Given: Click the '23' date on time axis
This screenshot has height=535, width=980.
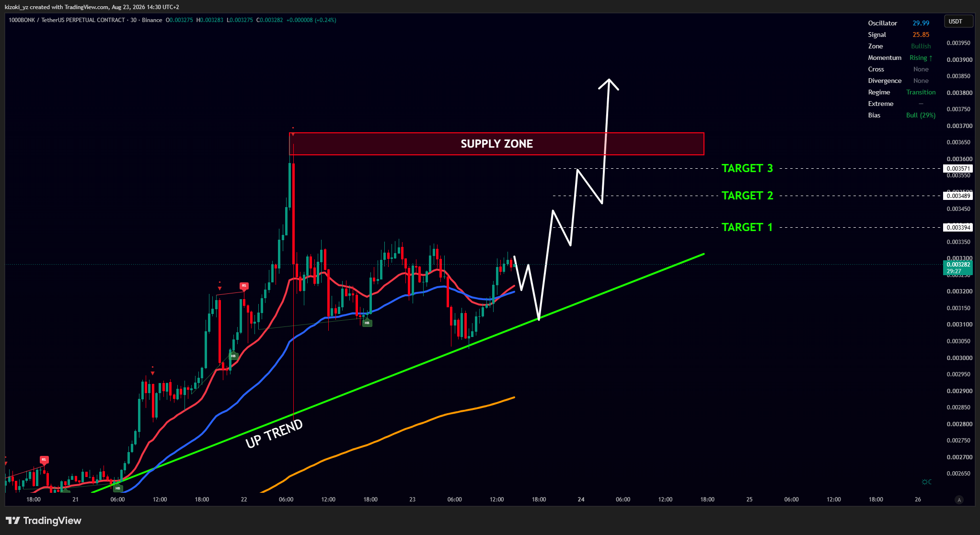Looking at the screenshot, I should (412, 500).
